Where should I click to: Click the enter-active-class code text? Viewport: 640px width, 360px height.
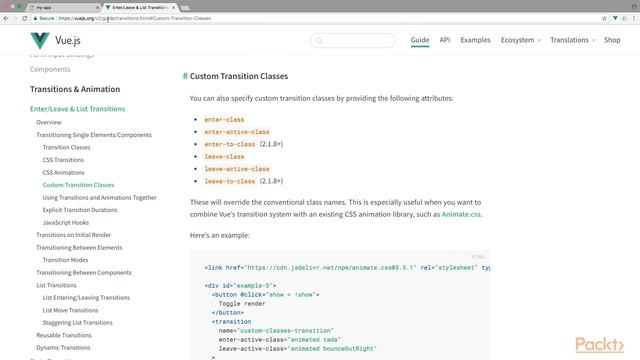(237, 132)
